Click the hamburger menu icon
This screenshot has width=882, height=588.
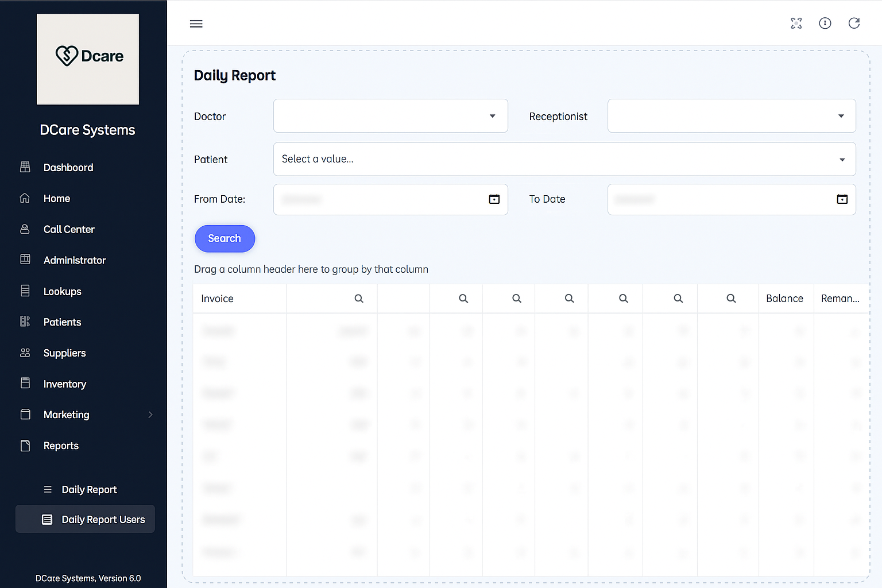(x=196, y=24)
